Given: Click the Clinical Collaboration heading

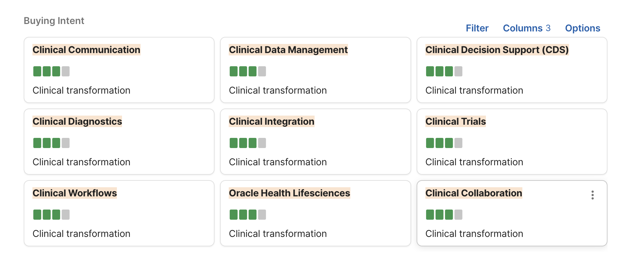Looking at the screenshot, I should pyautogui.click(x=473, y=193).
